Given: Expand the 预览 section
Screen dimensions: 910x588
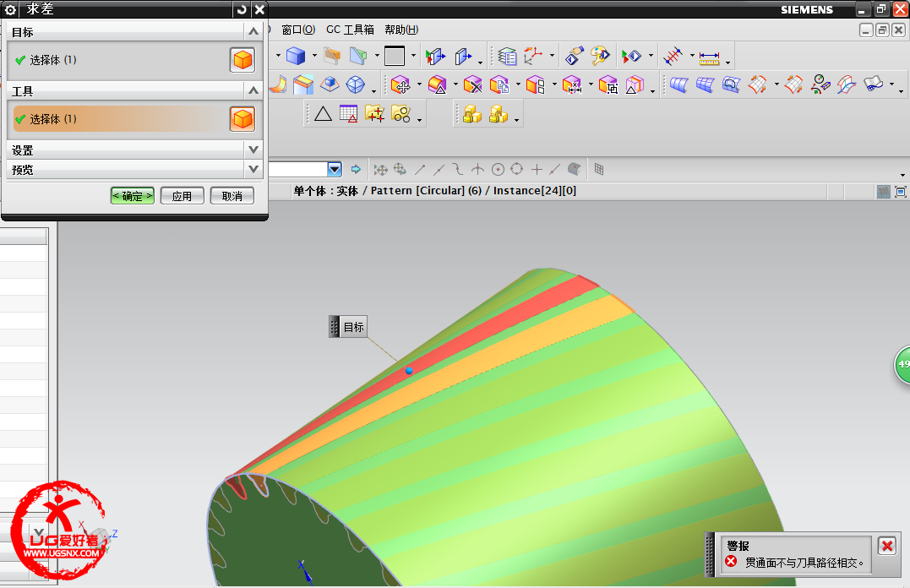Looking at the screenshot, I should [253, 170].
